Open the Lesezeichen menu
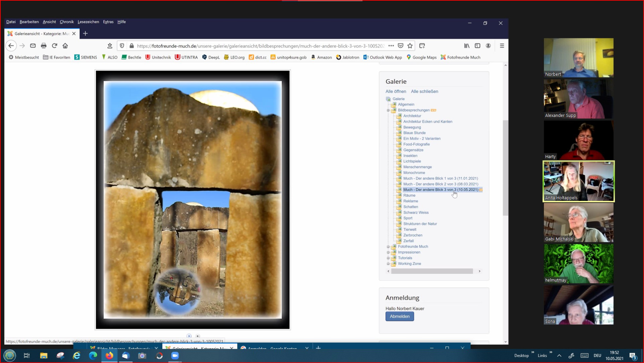The width and height of the screenshot is (644, 363). pyautogui.click(x=88, y=22)
